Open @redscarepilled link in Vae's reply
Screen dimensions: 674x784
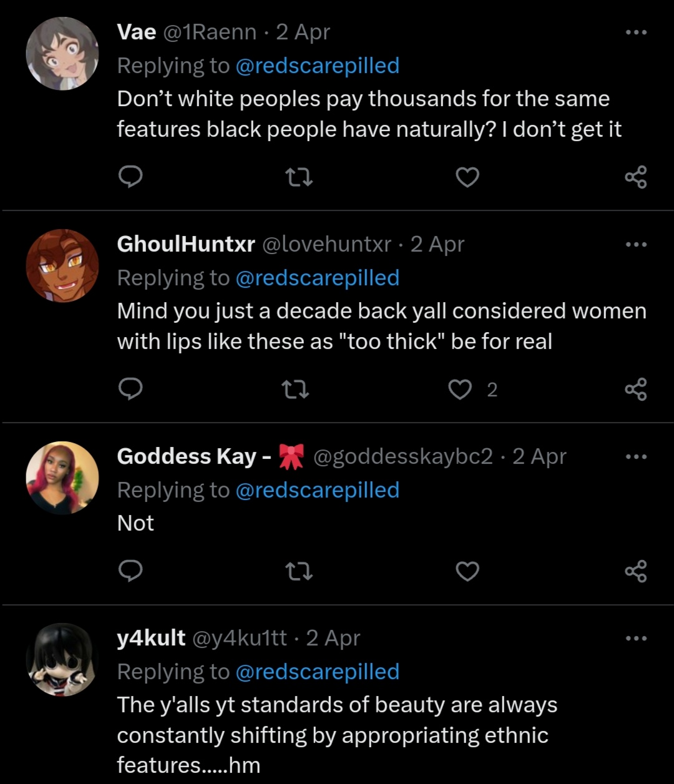pos(317,66)
